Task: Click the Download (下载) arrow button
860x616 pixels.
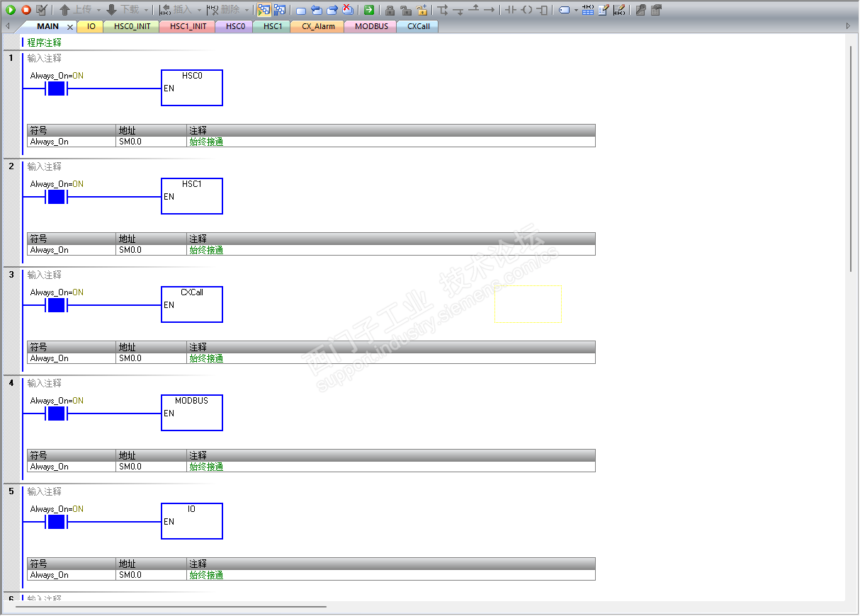Action: coord(123,10)
